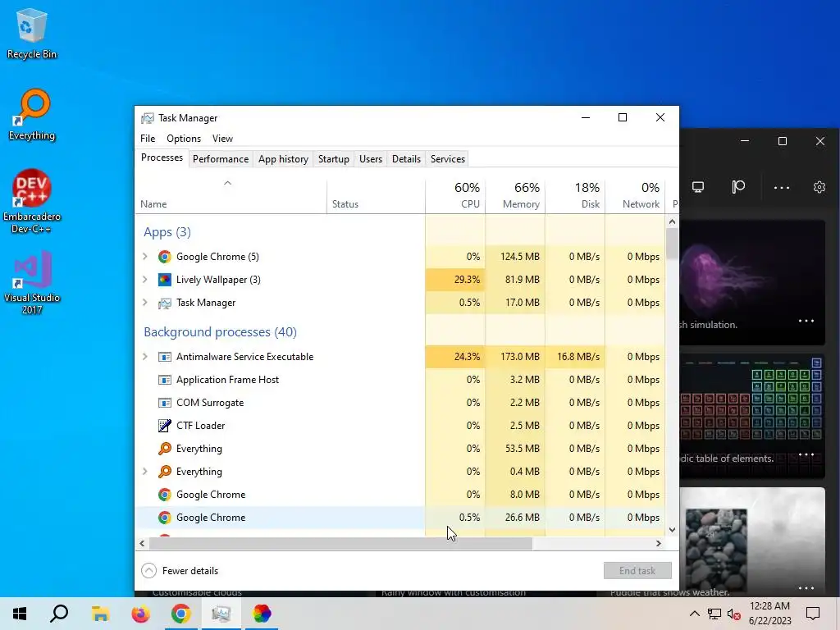Open the Lively toolbar three-dots menu
Viewport: 840px width, 630px height.
[x=782, y=188]
